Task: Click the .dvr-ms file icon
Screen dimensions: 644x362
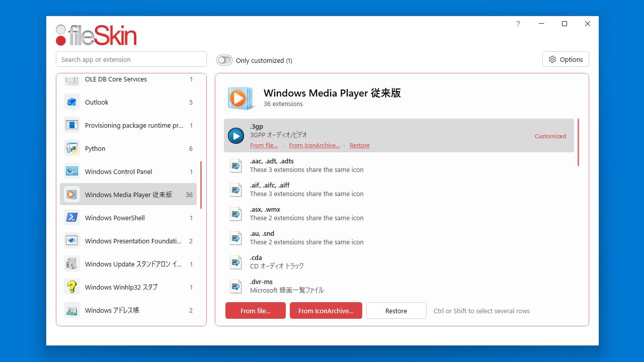Action: point(236,286)
